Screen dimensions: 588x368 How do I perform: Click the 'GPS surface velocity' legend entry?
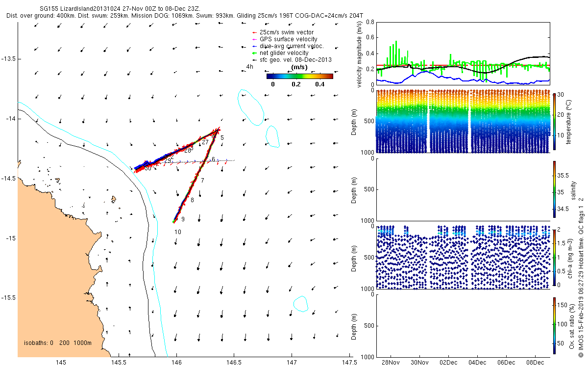click(x=285, y=39)
